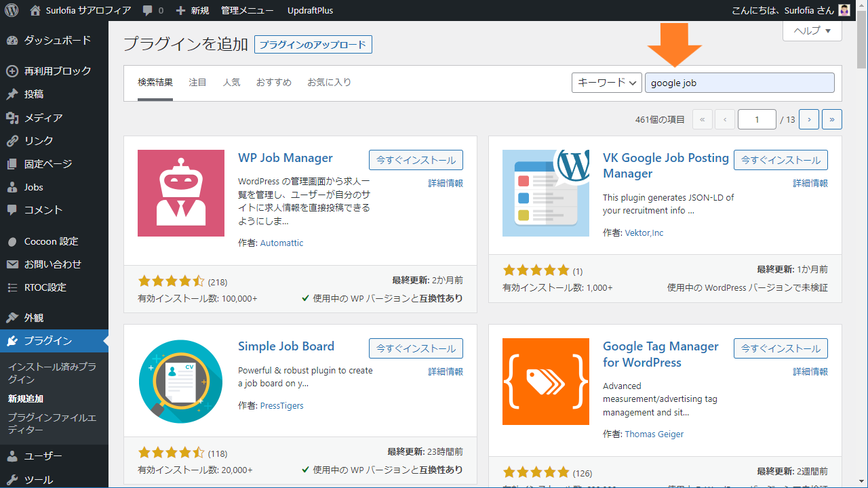The width and height of the screenshot is (868, 488).
Task: Open 詳細情報 for VK Google Job Posting Manager
Action: click(810, 183)
